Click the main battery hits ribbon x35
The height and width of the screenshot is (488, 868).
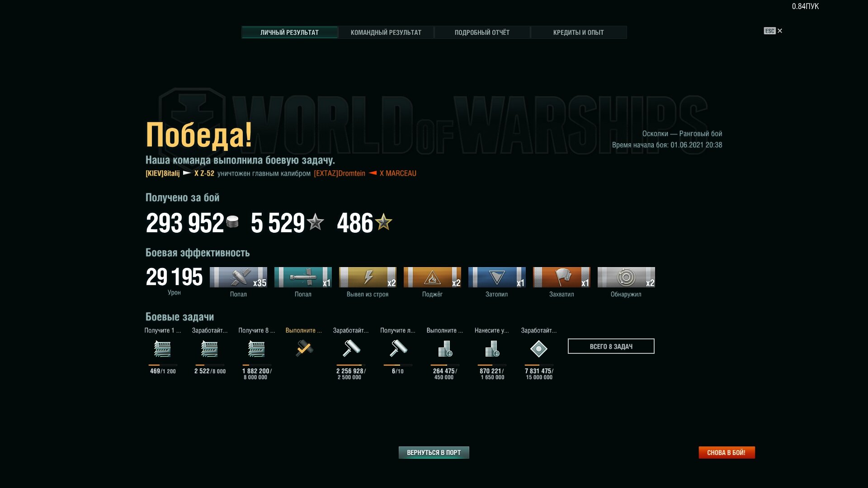(x=238, y=277)
